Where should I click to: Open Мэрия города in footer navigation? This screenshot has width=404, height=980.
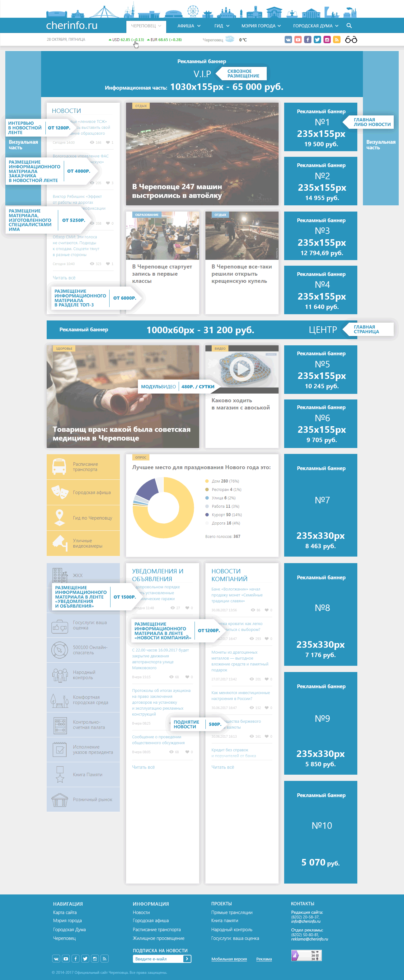coord(68,921)
